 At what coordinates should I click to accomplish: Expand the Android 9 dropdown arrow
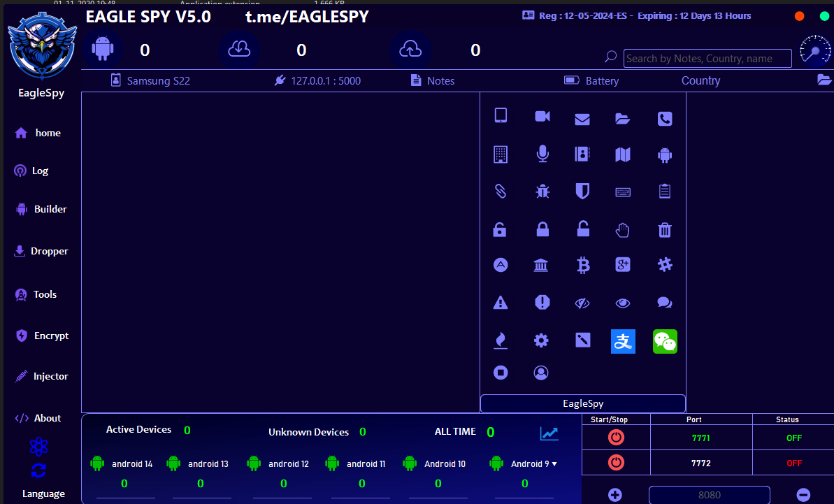tap(555, 464)
